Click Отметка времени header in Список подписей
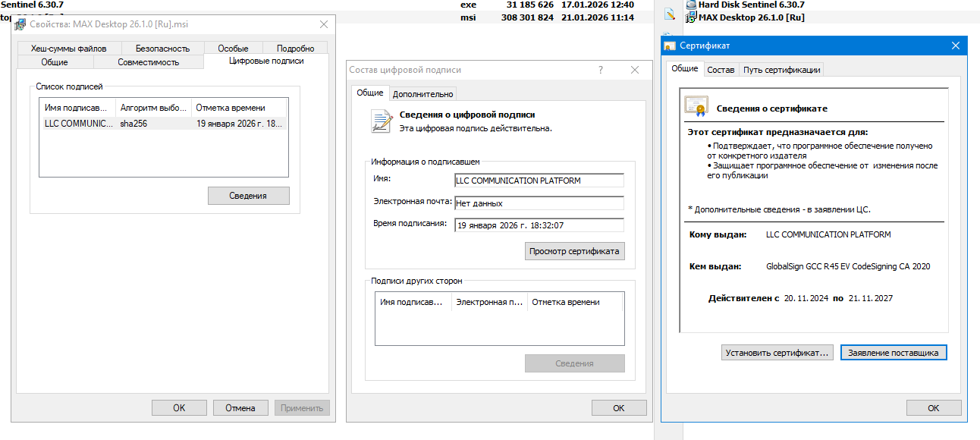The width and height of the screenshot is (980, 440). coord(239,108)
